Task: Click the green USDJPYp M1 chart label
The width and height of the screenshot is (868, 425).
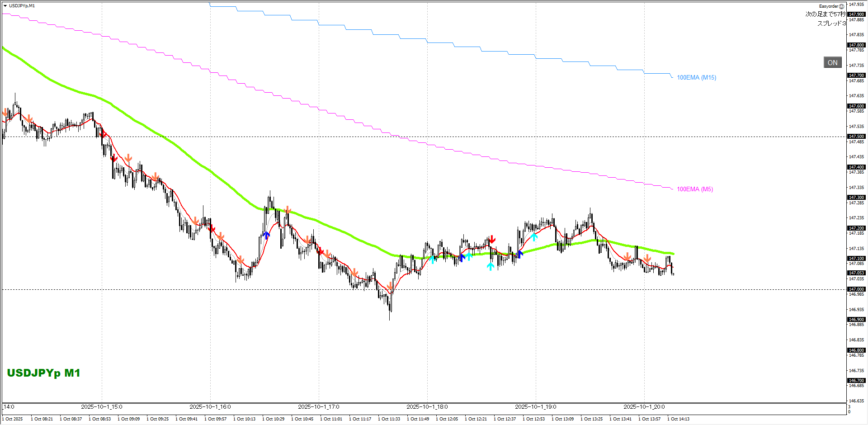Action: pyautogui.click(x=43, y=373)
